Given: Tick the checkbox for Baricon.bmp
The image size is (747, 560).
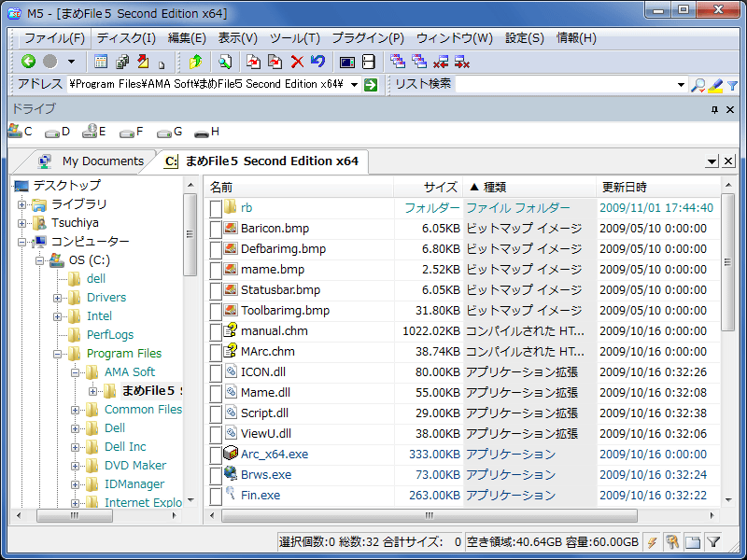Looking at the screenshot, I should [x=216, y=229].
